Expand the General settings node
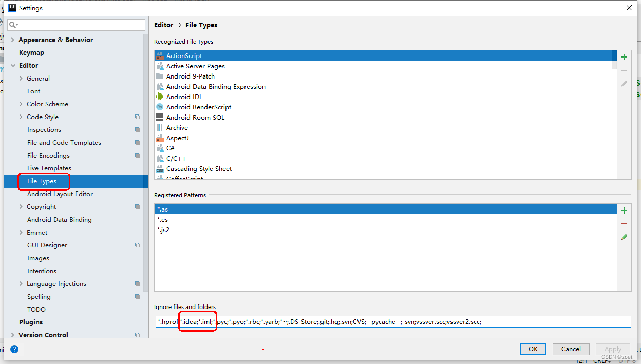The width and height of the screenshot is (641, 364). pos(21,79)
